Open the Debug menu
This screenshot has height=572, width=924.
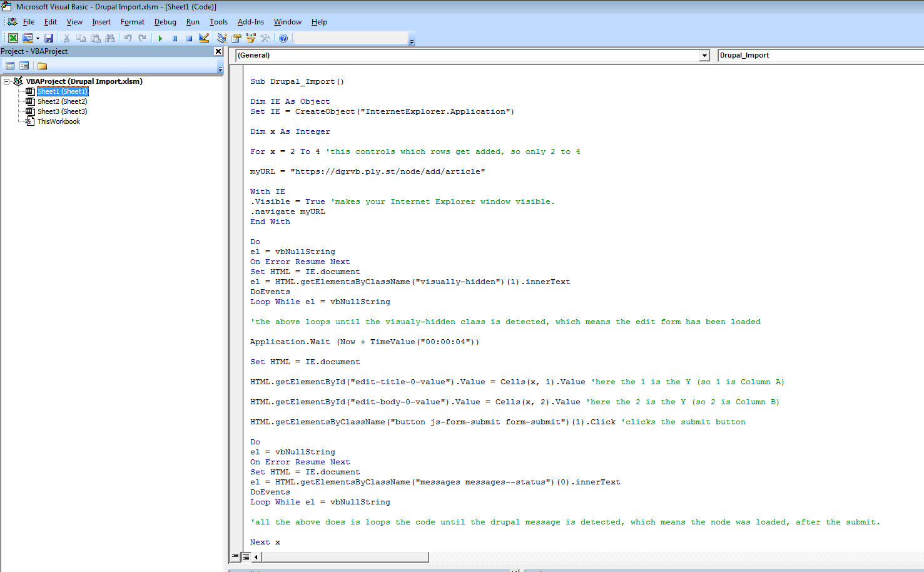pyautogui.click(x=165, y=22)
